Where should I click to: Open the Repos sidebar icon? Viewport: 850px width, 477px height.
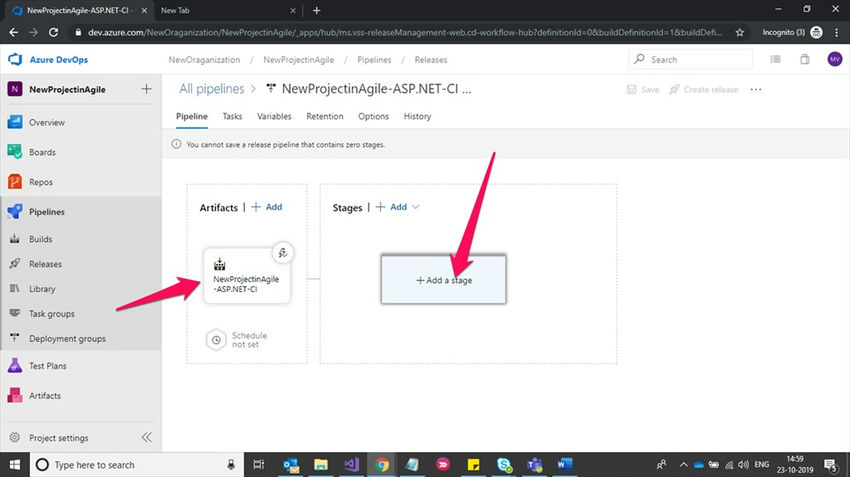[x=15, y=182]
